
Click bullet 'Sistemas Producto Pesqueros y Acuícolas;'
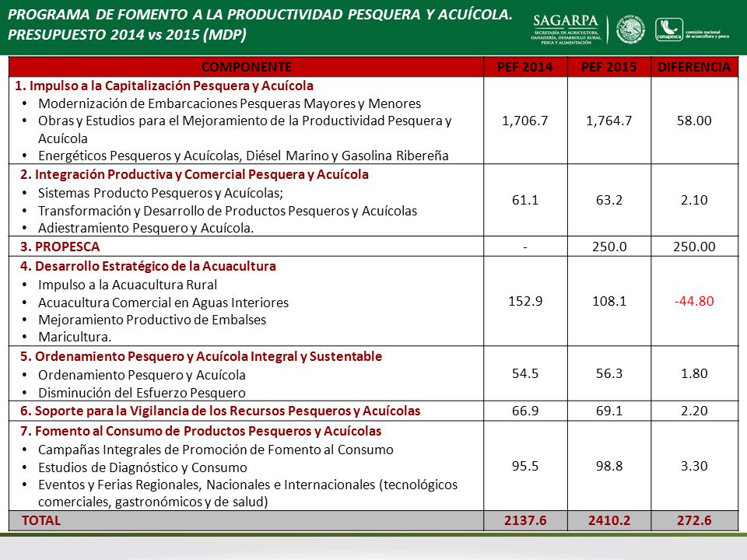coord(160,193)
